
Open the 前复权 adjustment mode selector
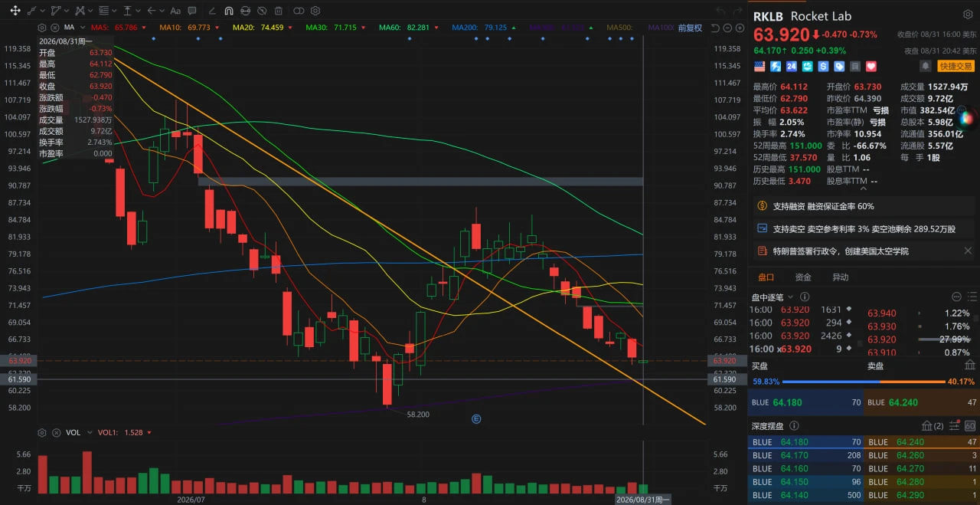tap(690, 28)
